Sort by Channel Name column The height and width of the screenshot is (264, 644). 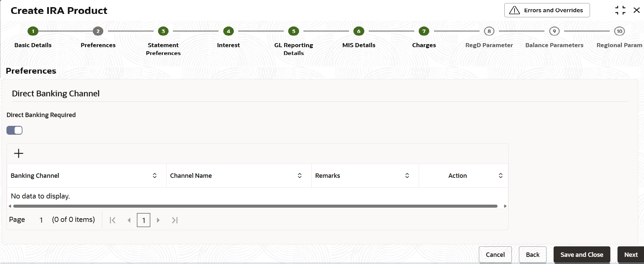(x=300, y=175)
